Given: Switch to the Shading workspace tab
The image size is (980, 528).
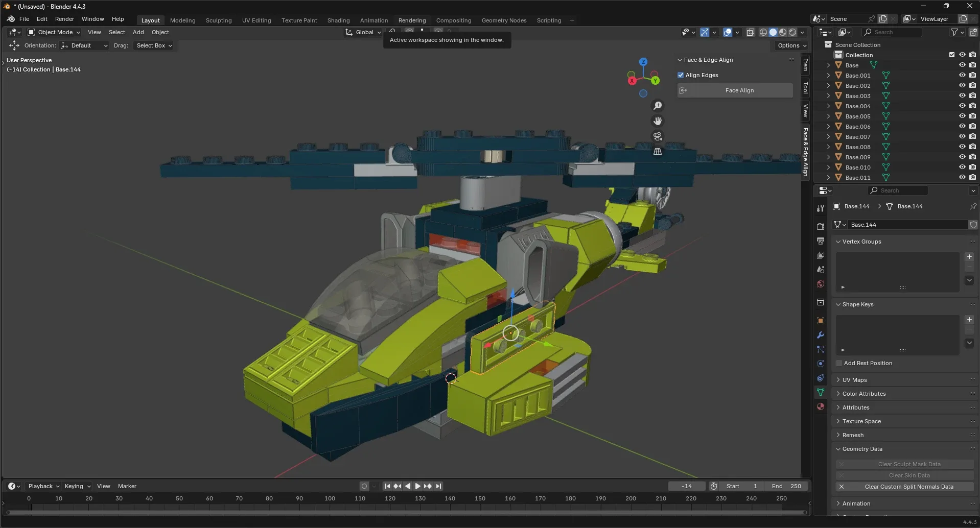Looking at the screenshot, I should [x=338, y=20].
